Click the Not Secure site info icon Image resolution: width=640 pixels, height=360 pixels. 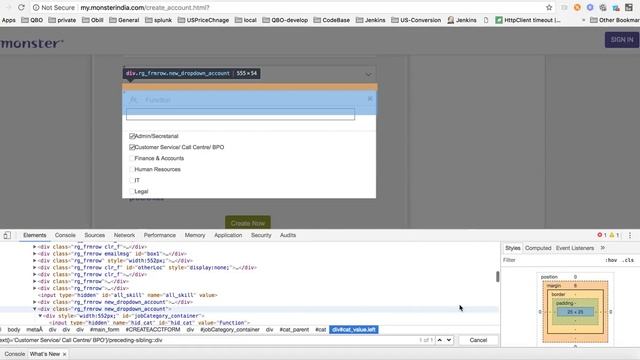coord(36,7)
